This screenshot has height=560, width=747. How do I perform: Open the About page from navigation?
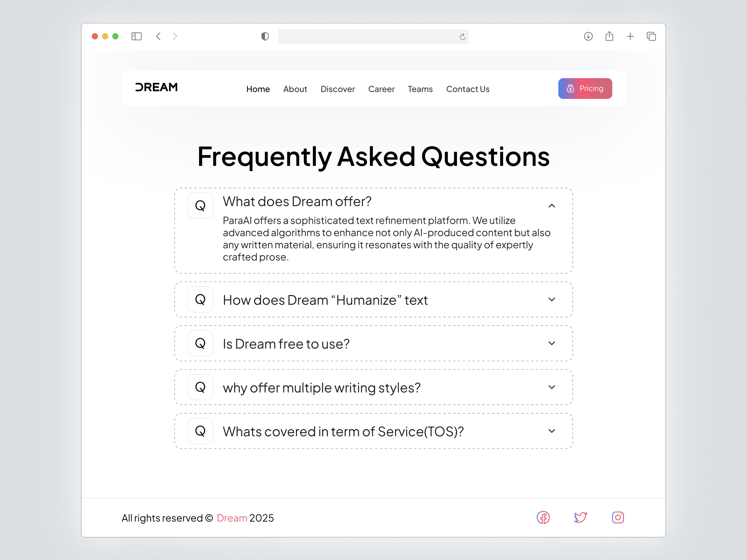click(x=295, y=89)
